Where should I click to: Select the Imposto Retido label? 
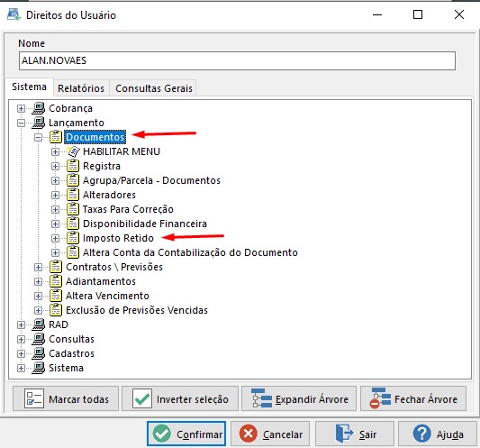click(118, 238)
